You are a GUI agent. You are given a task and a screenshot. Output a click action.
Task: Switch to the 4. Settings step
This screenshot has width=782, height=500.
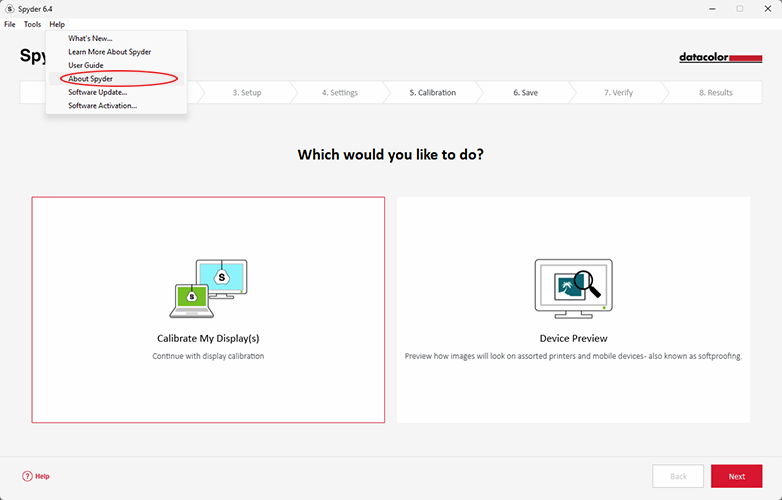pyautogui.click(x=339, y=93)
